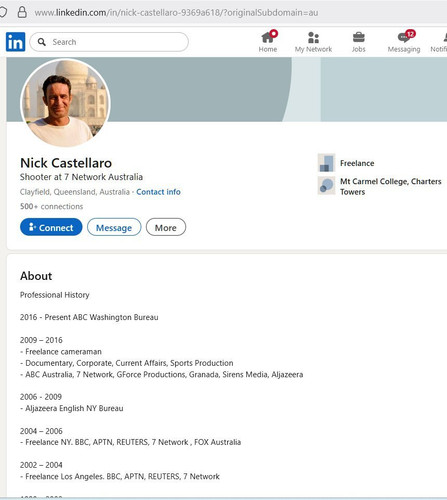This screenshot has width=447, height=500.
Task: Click Mt Carmel College logo icon
Action: (x=326, y=185)
